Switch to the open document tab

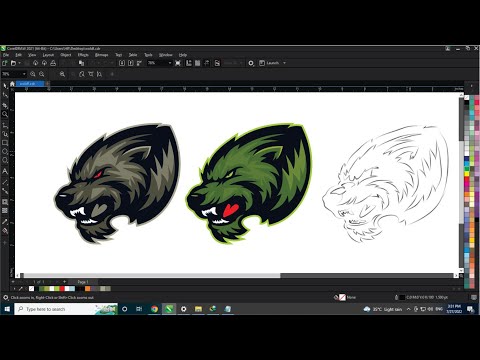coord(30,84)
